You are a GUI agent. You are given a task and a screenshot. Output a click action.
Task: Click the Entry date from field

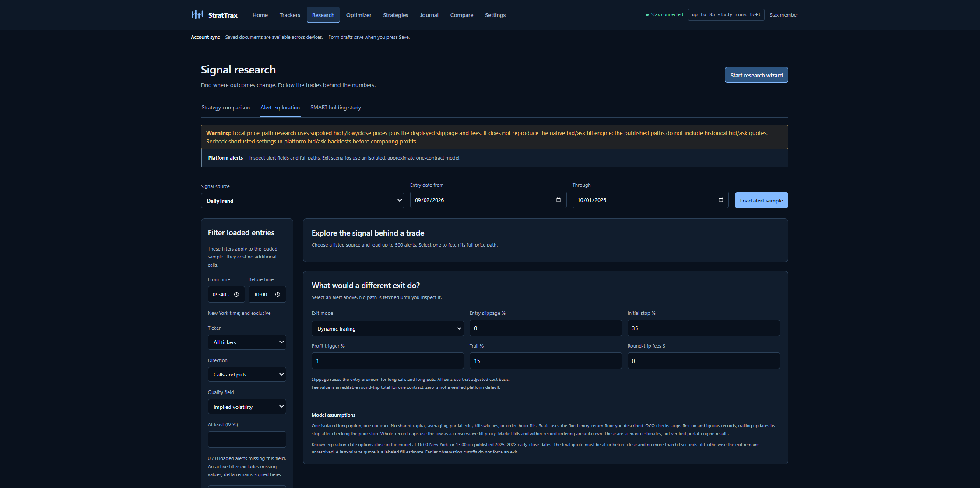(x=488, y=200)
